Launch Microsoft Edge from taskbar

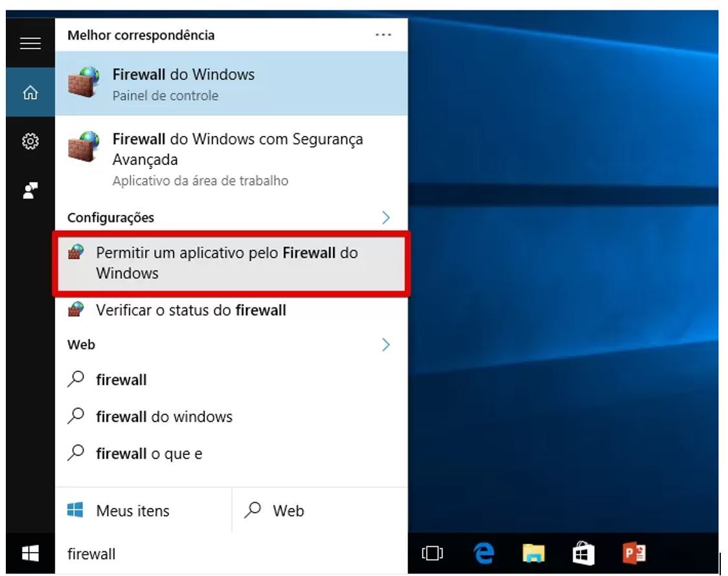pyautogui.click(x=483, y=553)
